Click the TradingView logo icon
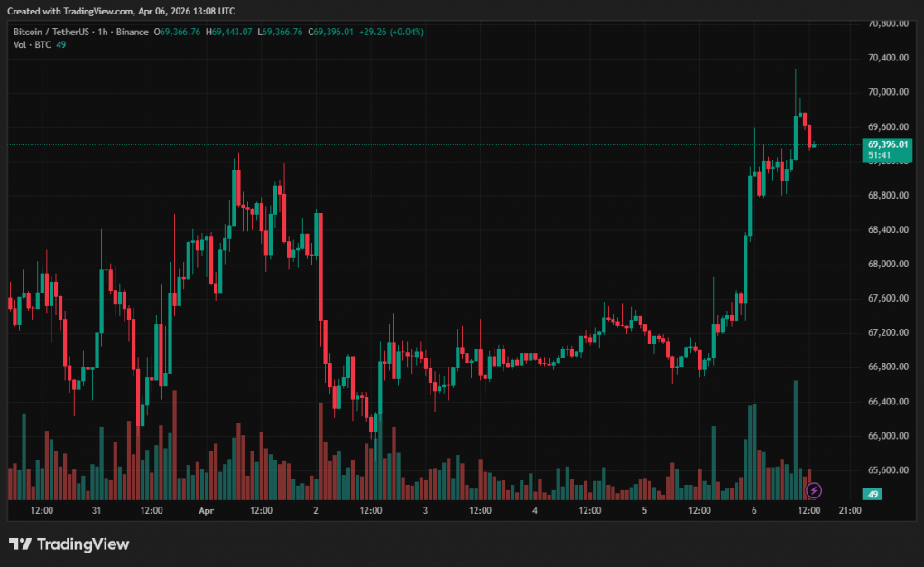Image resolution: width=924 pixels, height=567 pixels. [20, 544]
